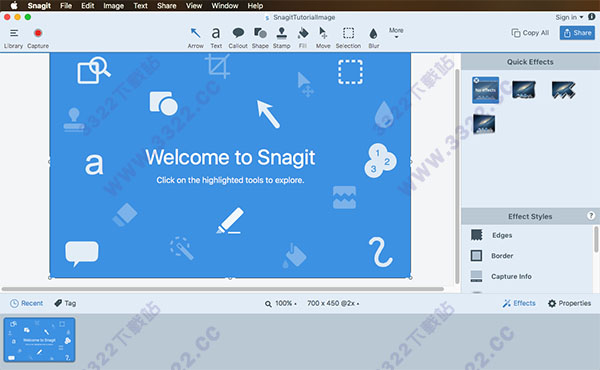The height and width of the screenshot is (370, 600).
Task: Click the shape icon on canvas
Action: click(163, 103)
